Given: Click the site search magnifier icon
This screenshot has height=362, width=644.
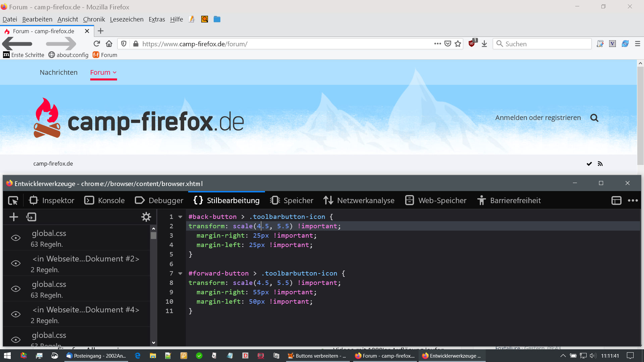Looking at the screenshot, I should (594, 118).
